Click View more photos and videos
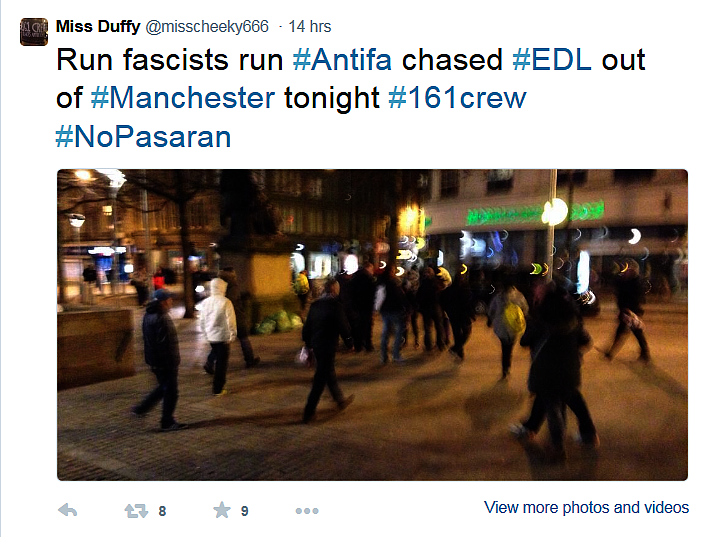707x537 pixels. click(586, 507)
